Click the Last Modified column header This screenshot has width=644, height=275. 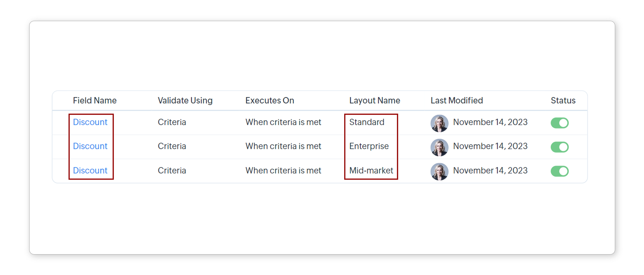[x=457, y=101]
